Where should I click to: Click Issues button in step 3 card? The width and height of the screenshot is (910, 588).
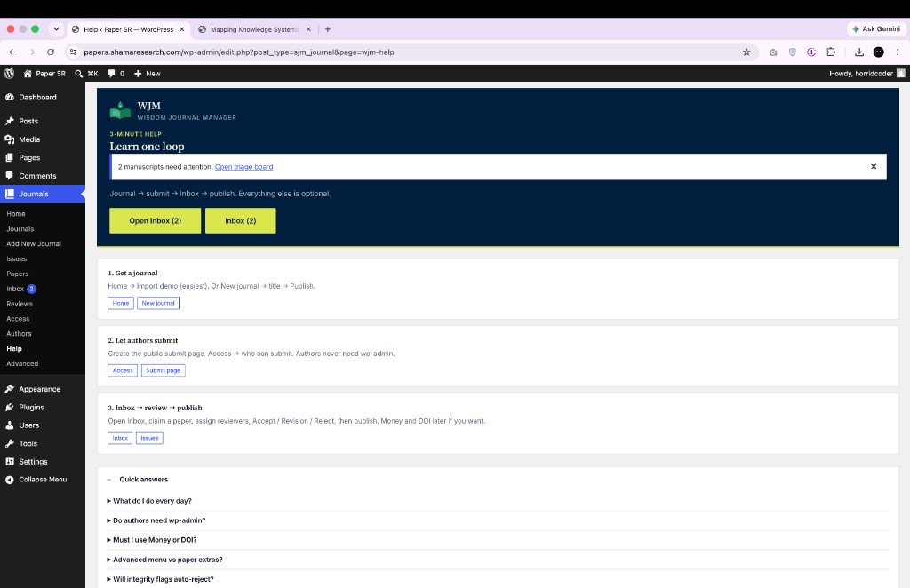(149, 438)
